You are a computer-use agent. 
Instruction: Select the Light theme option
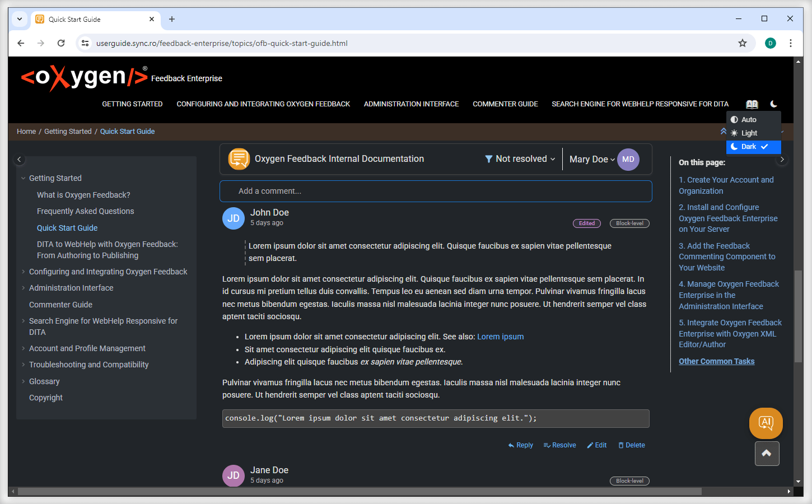click(749, 133)
